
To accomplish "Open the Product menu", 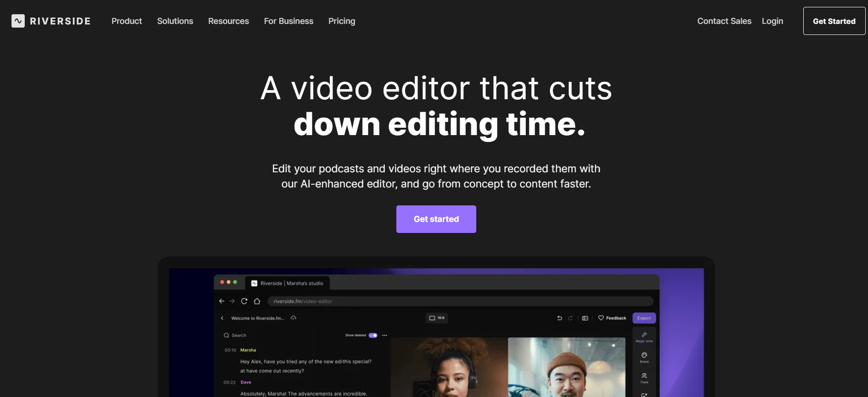I will click(x=127, y=21).
